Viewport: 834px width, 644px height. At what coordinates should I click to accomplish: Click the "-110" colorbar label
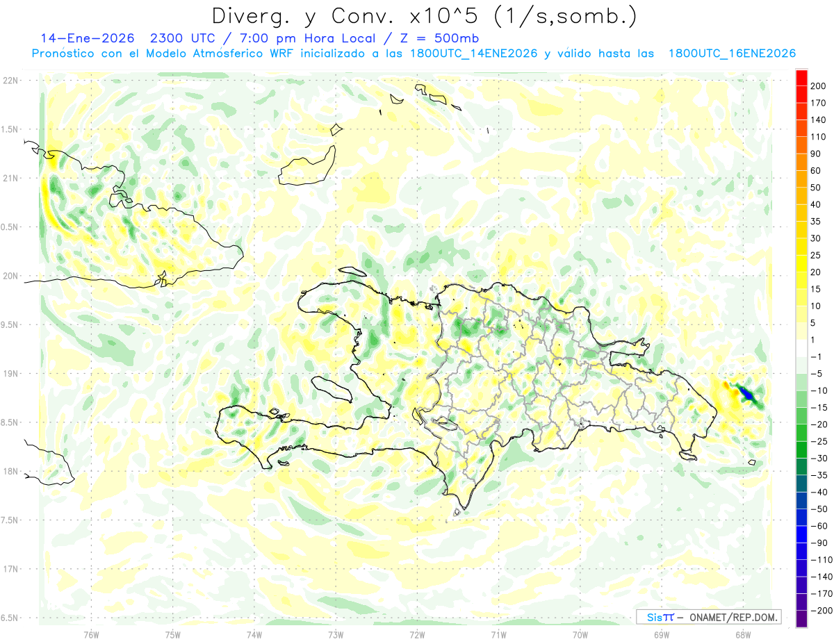(821, 559)
